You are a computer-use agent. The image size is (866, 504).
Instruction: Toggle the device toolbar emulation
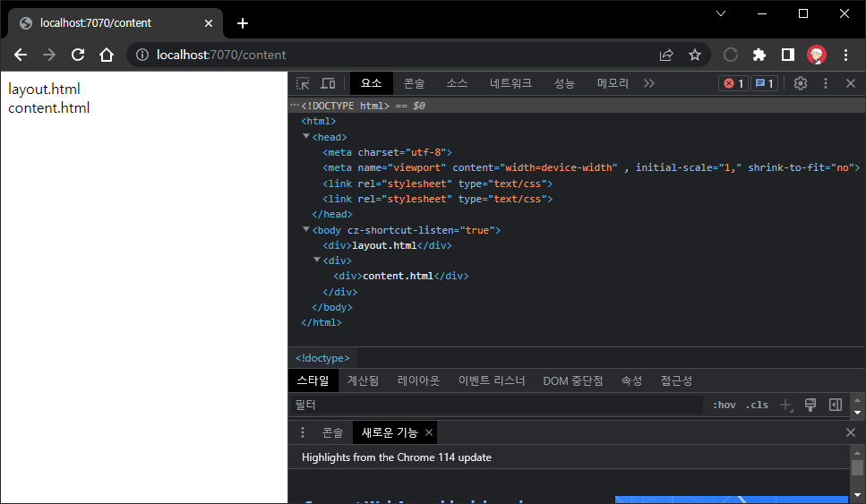pyautogui.click(x=328, y=83)
